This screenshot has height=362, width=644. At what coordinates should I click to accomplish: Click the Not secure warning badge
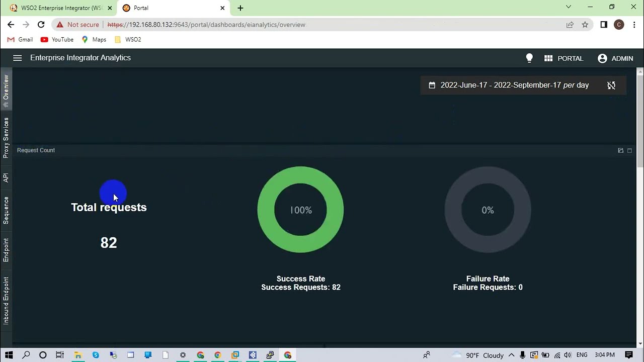(x=77, y=25)
